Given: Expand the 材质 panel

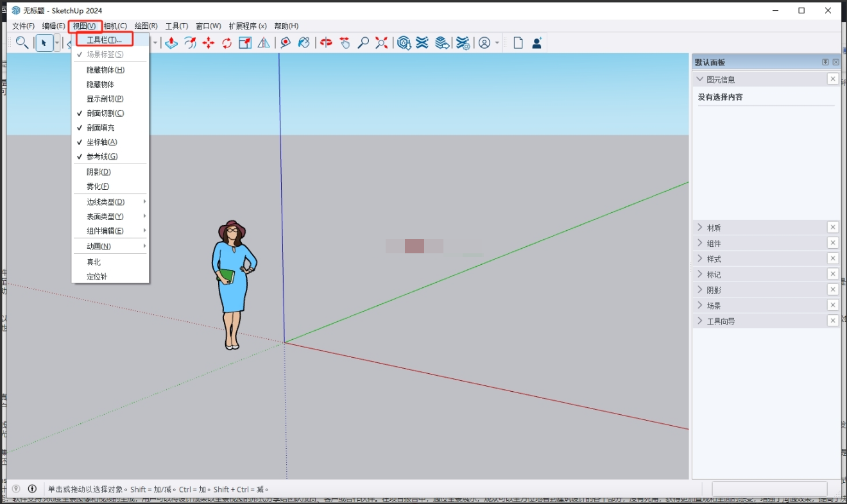Looking at the screenshot, I should pos(700,227).
